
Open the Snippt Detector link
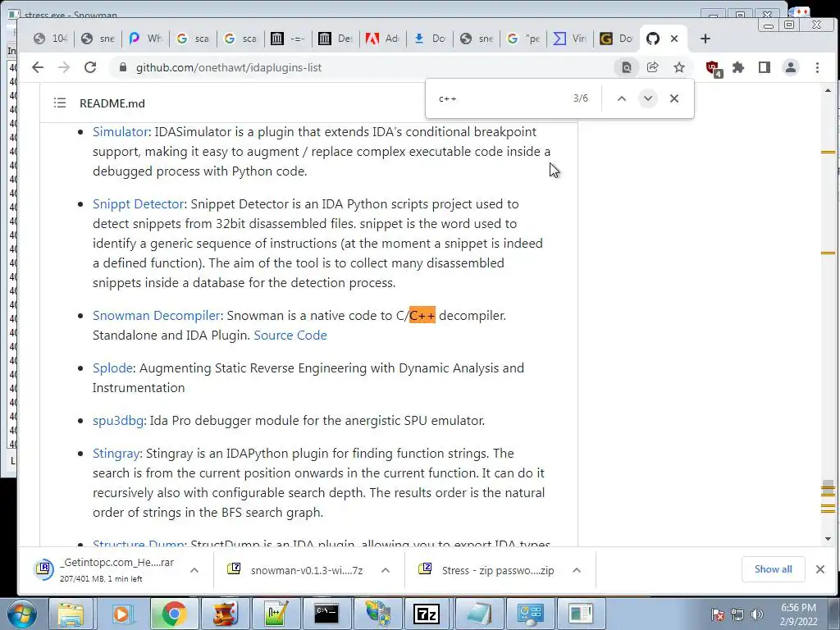click(x=138, y=204)
